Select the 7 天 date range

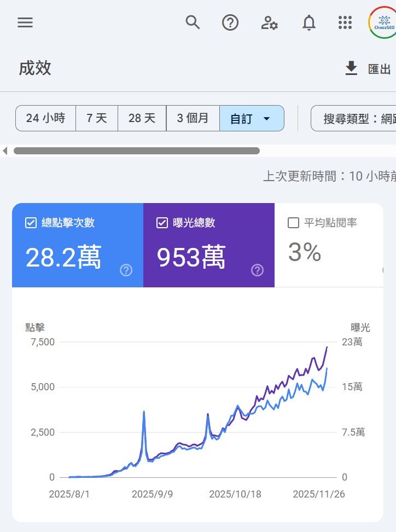pyautogui.click(x=97, y=118)
